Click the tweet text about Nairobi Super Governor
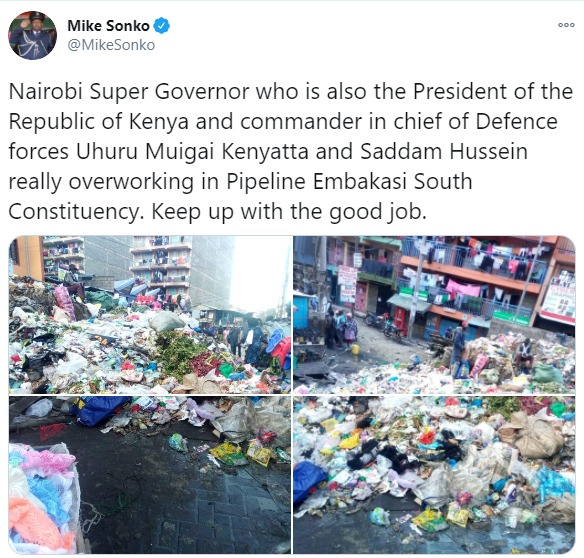The image size is (584, 558). coord(291,152)
